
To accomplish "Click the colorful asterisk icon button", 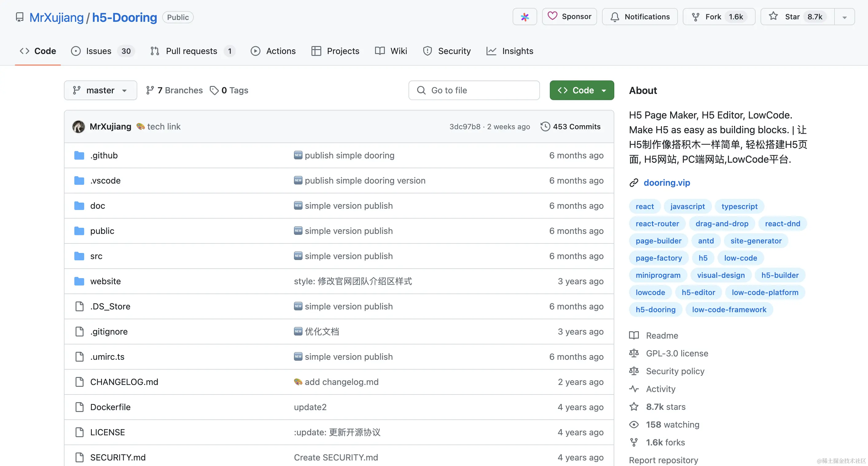I will coord(525,17).
